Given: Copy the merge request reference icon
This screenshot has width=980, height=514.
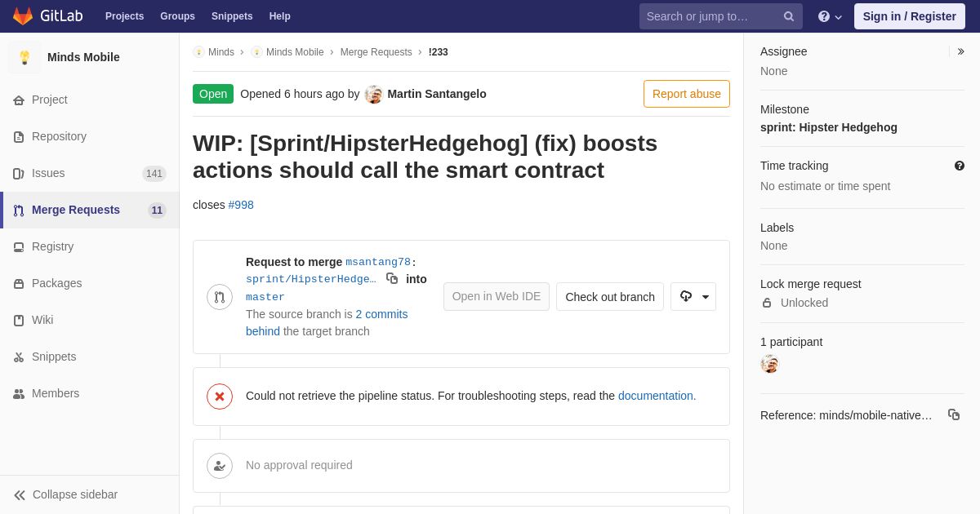Looking at the screenshot, I should click(x=954, y=414).
